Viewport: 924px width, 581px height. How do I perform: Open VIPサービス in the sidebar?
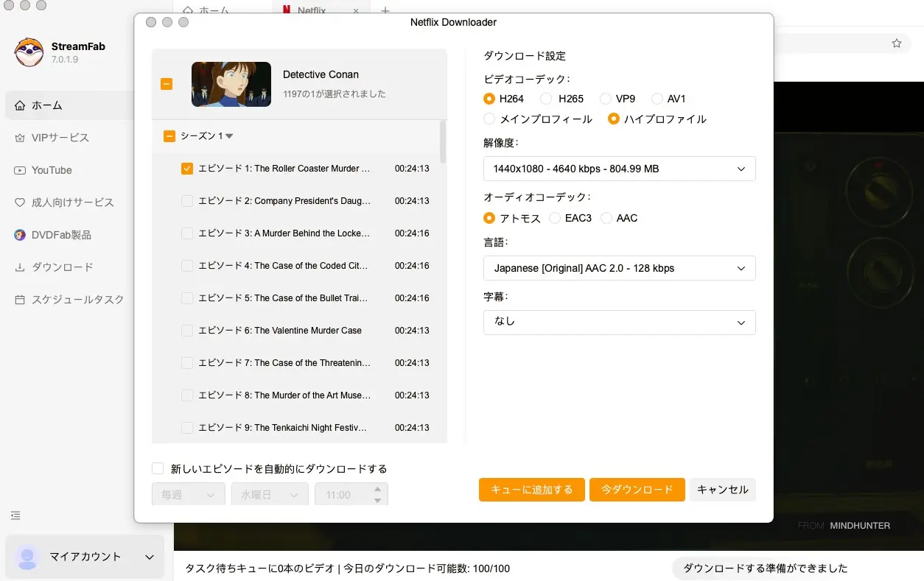[70, 138]
